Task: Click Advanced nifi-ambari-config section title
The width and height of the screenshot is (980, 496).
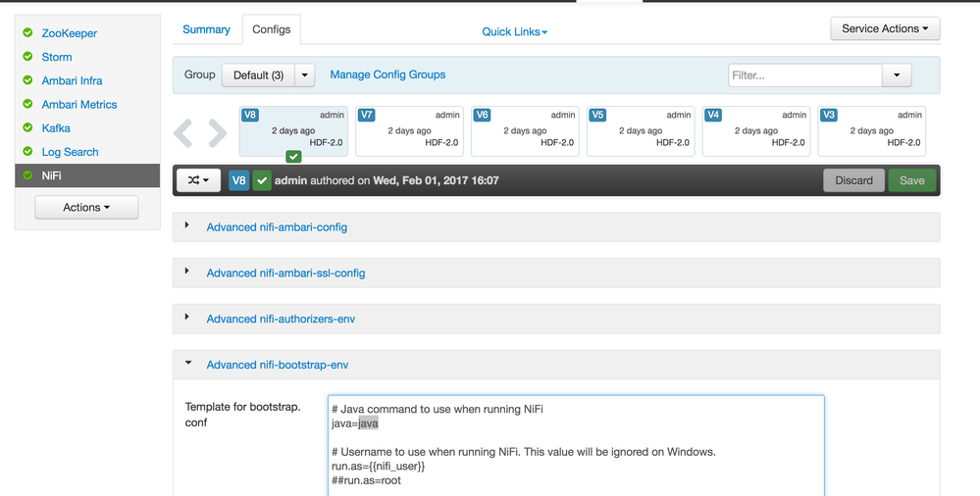Action: pyautogui.click(x=277, y=227)
